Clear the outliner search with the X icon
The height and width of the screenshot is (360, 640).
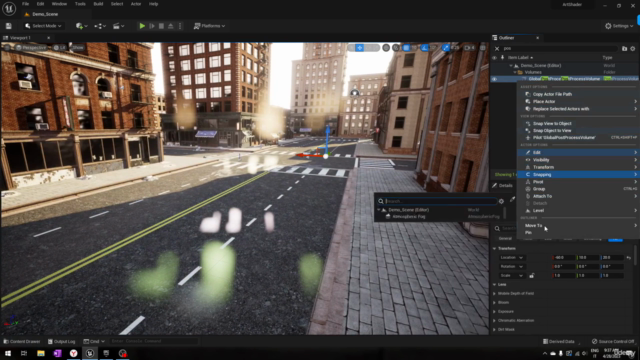click(x=497, y=49)
